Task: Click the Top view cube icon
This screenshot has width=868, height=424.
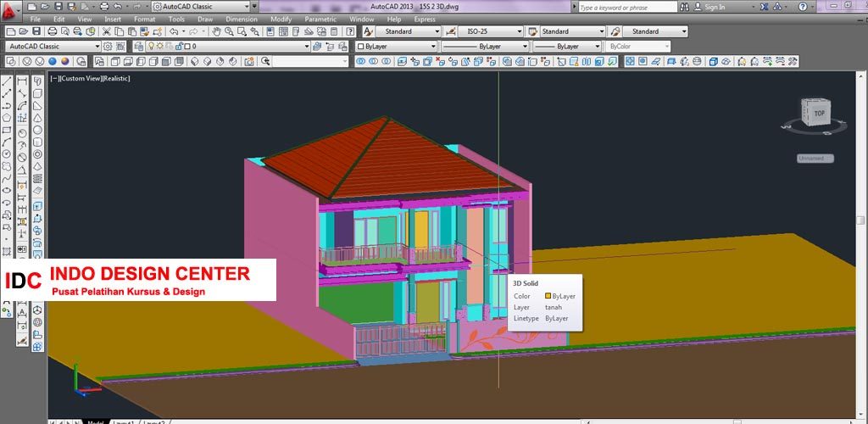Action: pos(115,61)
